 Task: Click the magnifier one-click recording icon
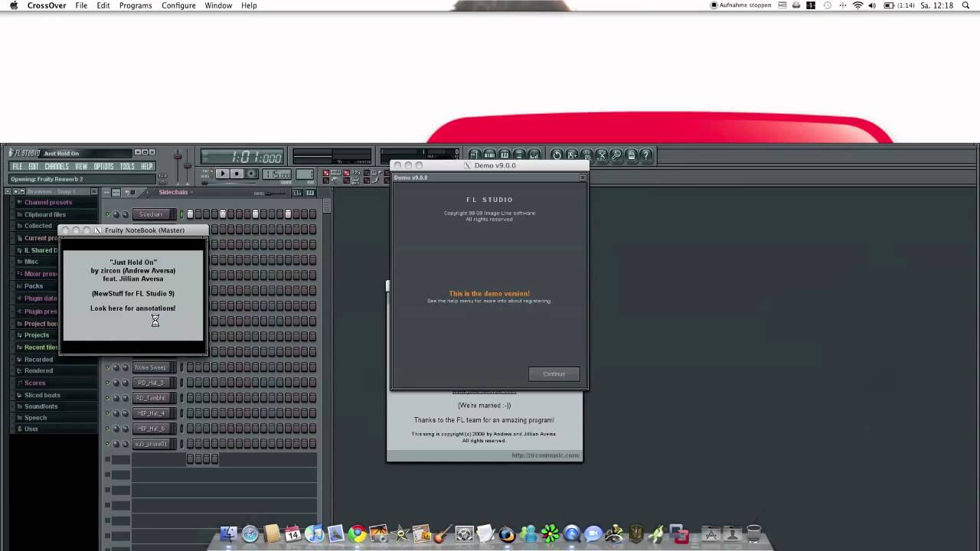click(x=616, y=155)
